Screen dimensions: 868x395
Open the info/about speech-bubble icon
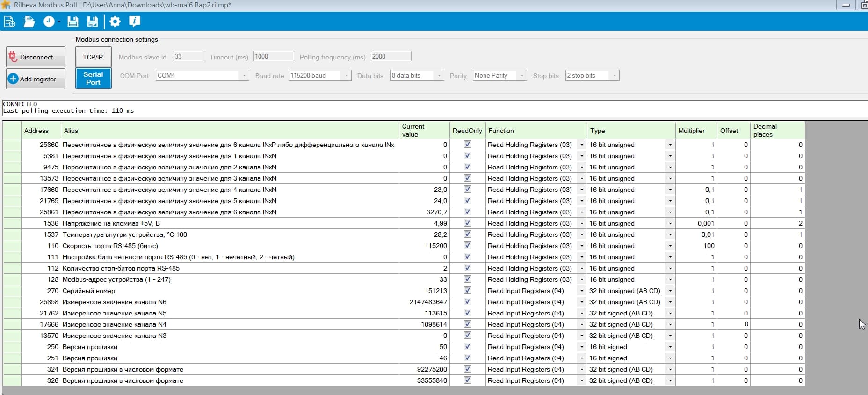(135, 22)
